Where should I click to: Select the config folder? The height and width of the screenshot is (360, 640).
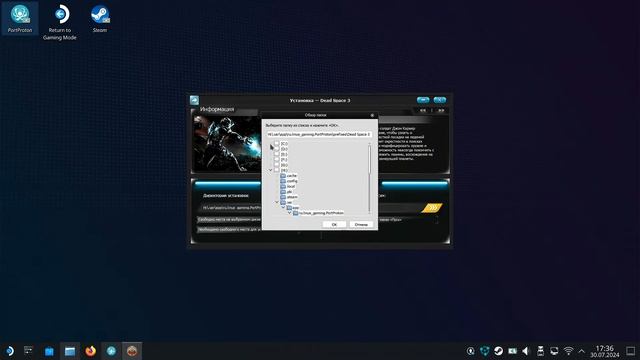pyautogui.click(x=292, y=181)
